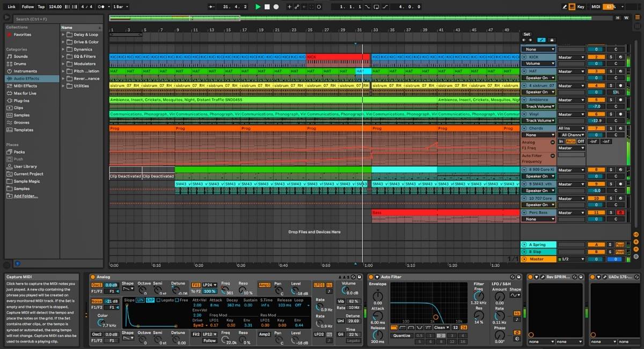Open the Fil1 LP24 filter type dropdown

tap(209, 285)
